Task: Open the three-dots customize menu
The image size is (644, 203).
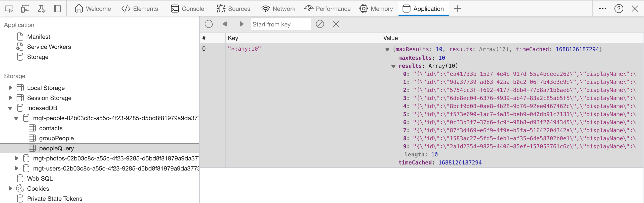Action: tap(602, 9)
